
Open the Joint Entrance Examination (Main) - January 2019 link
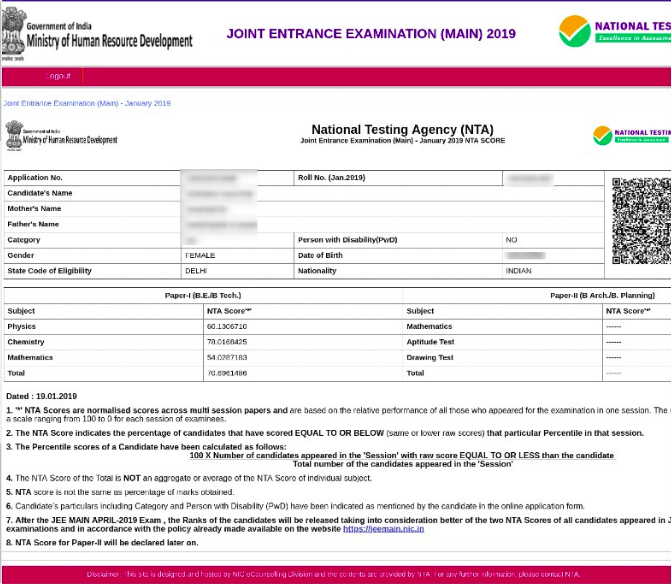[87, 103]
